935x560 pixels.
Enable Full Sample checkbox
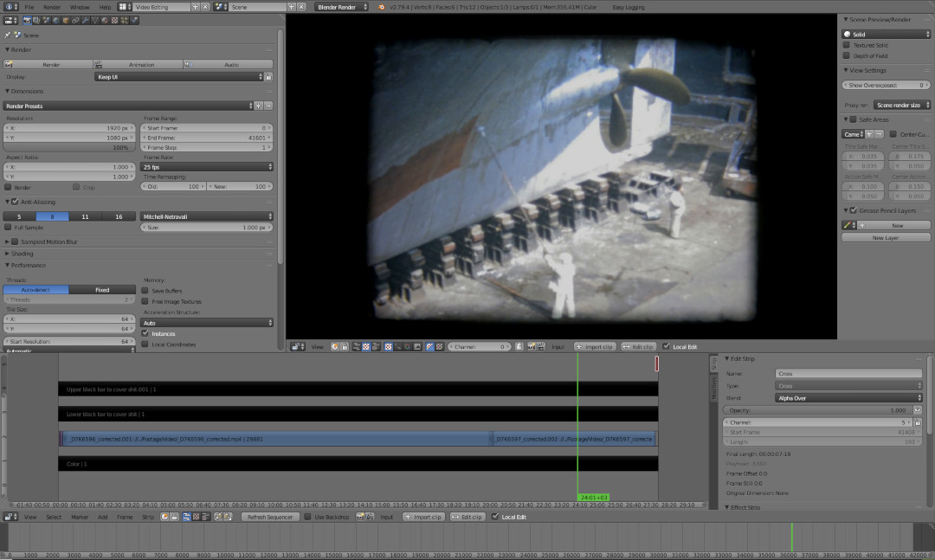tap(8, 228)
